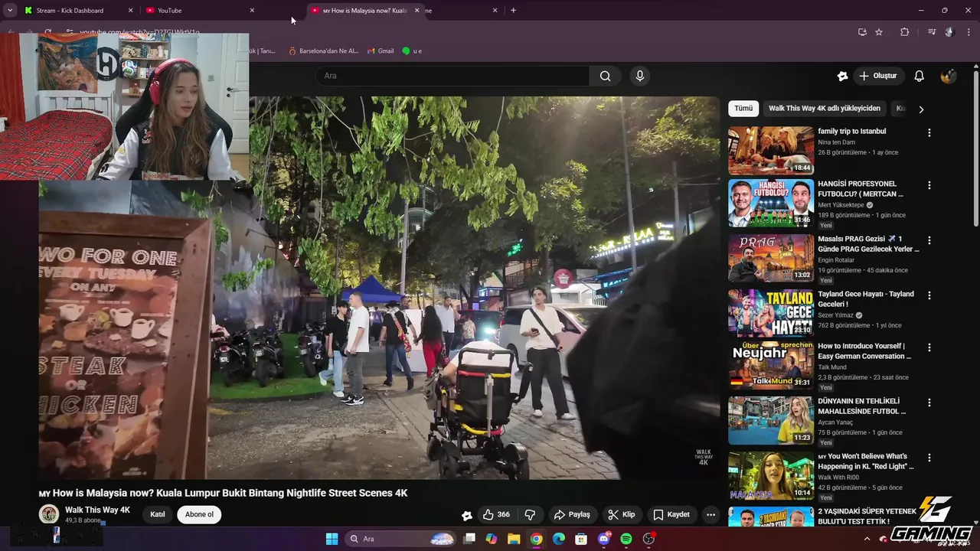Viewport: 980px width, 551px height.
Task: Open the Gmail bookmark
Action: tap(381, 51)
